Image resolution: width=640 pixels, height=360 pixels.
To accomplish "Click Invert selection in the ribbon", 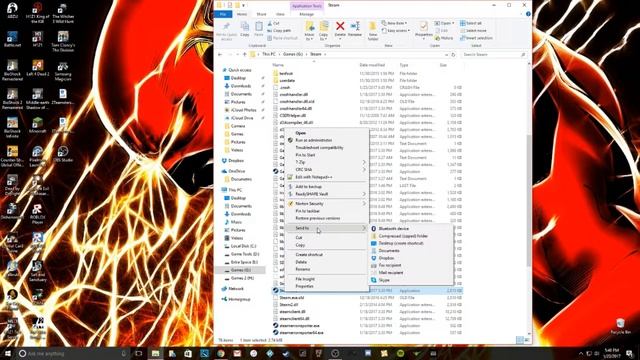I will tap(476, 38).
